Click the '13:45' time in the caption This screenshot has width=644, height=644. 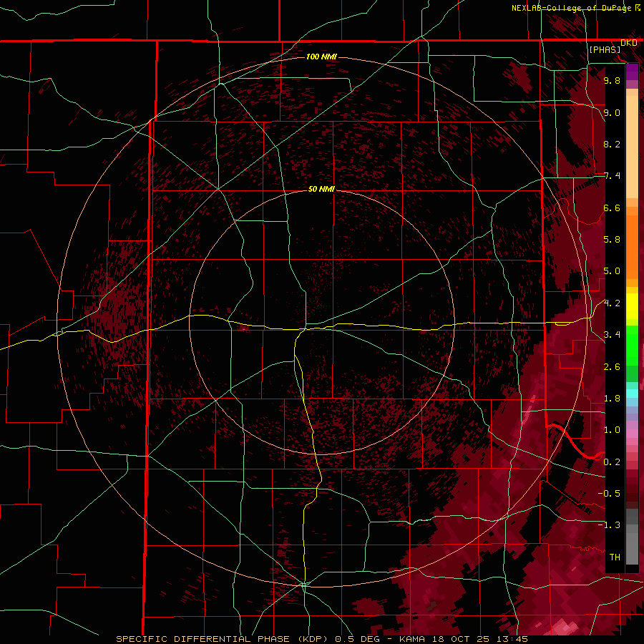(512, 639)
